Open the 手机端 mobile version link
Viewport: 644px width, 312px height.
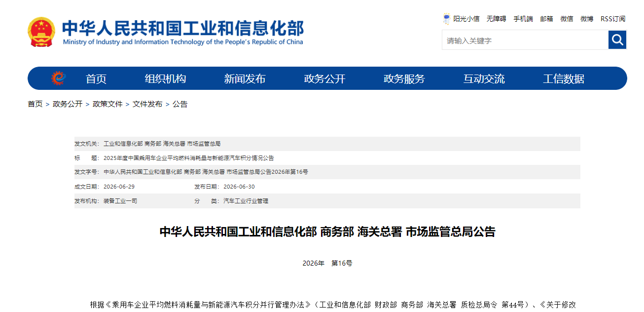tap(523, 19)
